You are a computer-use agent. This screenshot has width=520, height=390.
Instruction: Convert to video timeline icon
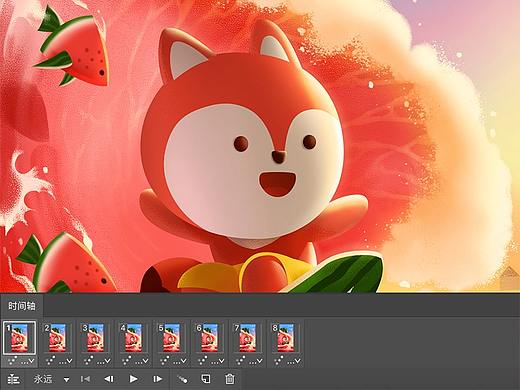pos(13,379)
